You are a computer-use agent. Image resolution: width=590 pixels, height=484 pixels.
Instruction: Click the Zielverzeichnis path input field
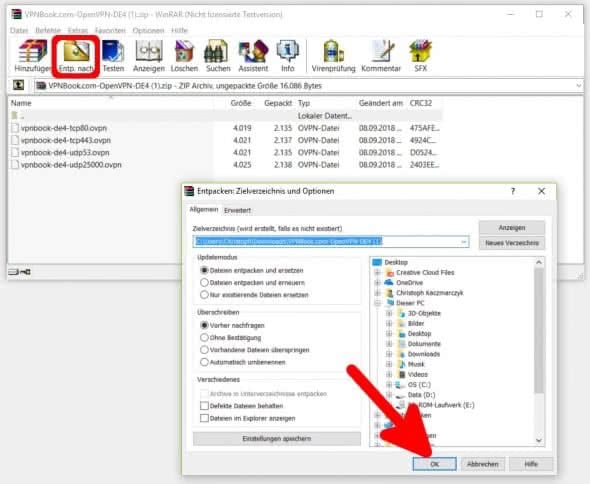pyautogui.click(x=331, y=242)
